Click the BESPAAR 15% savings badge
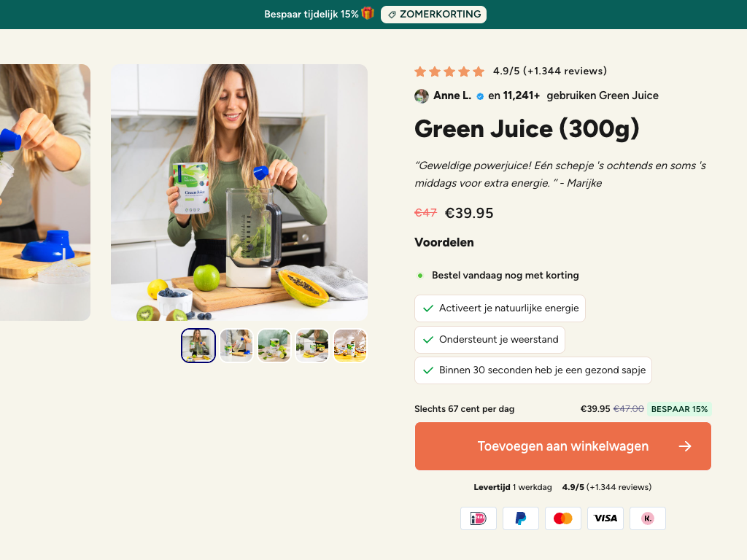747x560 pixels. (x=679, y=409)
